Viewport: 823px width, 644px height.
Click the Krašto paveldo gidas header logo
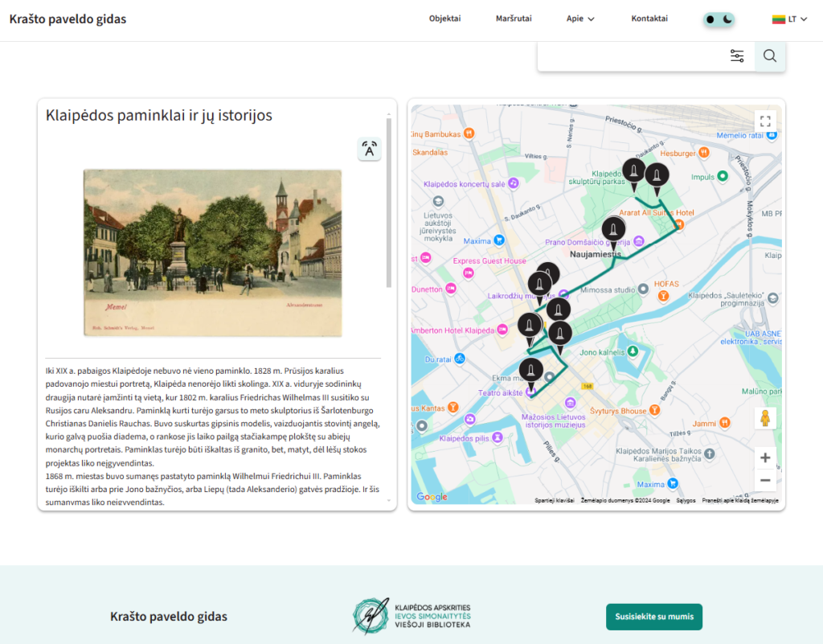(68, 19)
